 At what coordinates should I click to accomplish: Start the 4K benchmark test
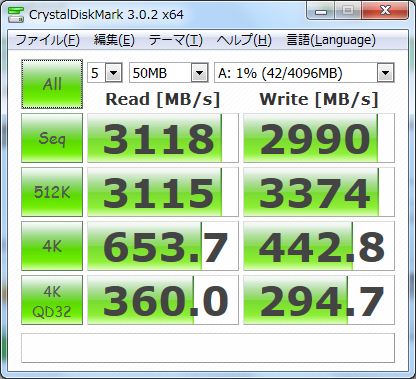(x=52, y=246)
